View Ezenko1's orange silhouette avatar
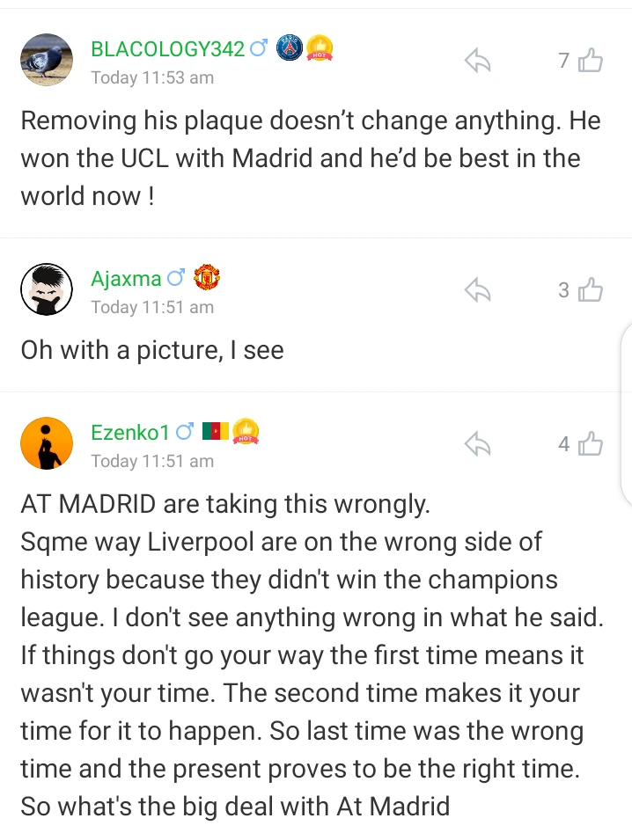 (x=47, y=443)
